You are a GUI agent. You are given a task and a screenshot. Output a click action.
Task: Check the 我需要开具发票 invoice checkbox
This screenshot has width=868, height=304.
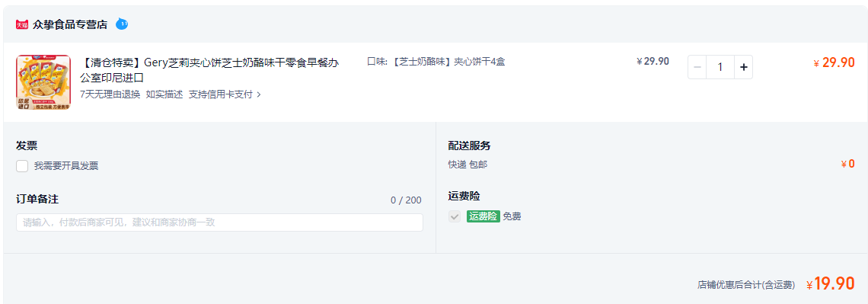point(22,165)
